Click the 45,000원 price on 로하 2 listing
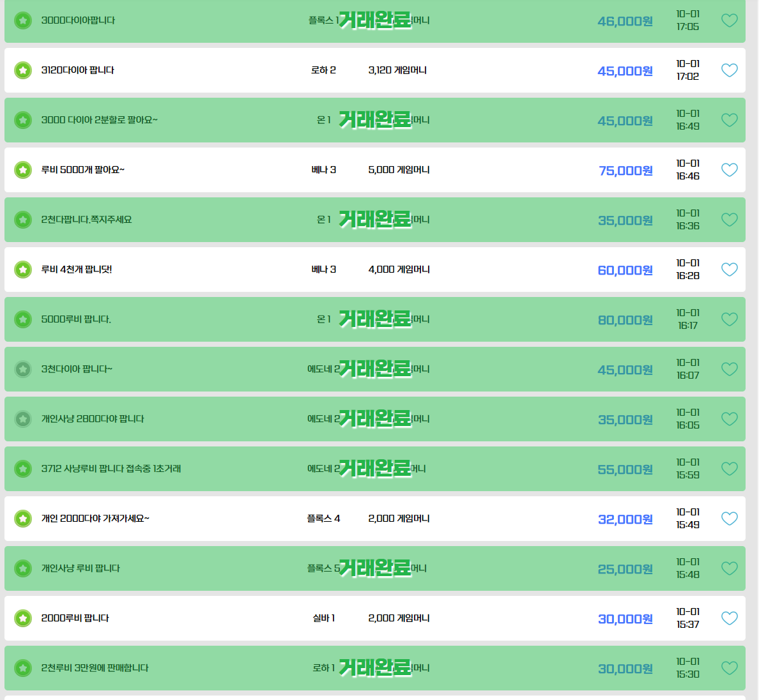Screen dimensions: 759x700 625,71
